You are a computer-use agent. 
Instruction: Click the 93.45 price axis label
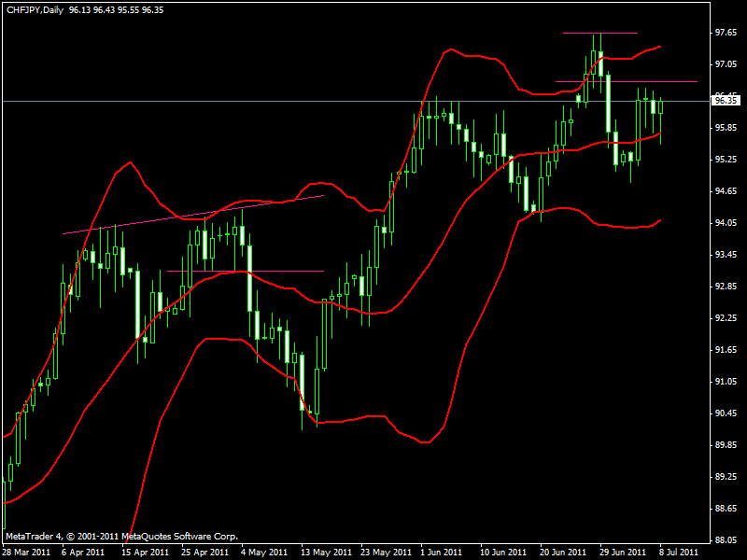(726, 255)
